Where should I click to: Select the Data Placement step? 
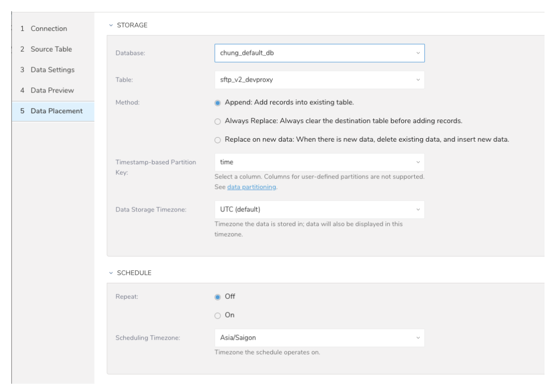pos(56,111)
